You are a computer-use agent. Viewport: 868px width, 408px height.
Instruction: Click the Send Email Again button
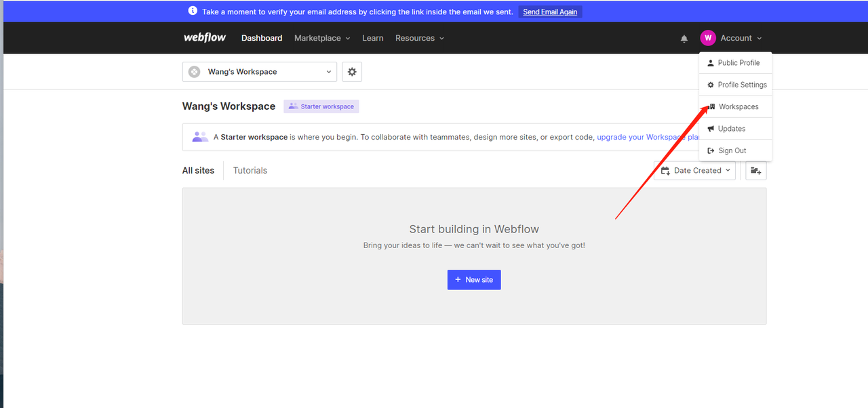(x=550, y=12)
